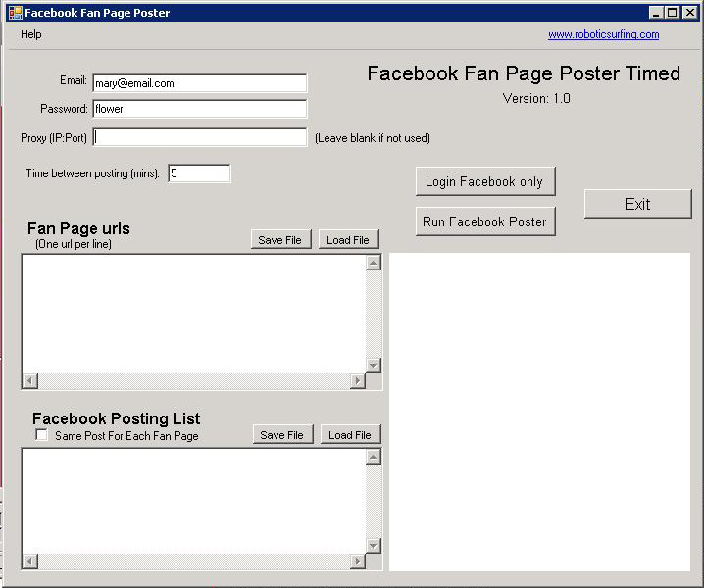Maximize the Facebook Fan Page Poster window

click(x=672, y=13)
